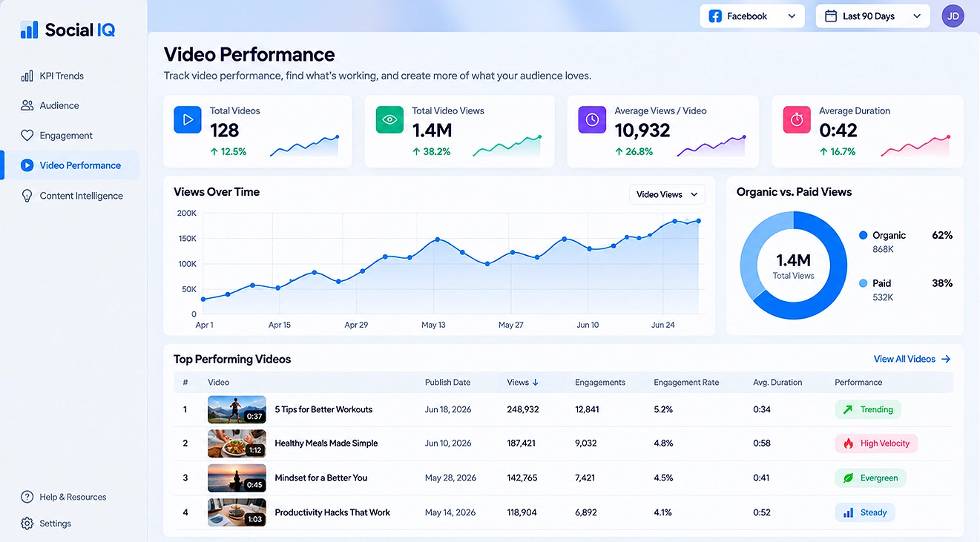Click the Evergreen performance badge
The image size is (980, 542).
[870, 478]
